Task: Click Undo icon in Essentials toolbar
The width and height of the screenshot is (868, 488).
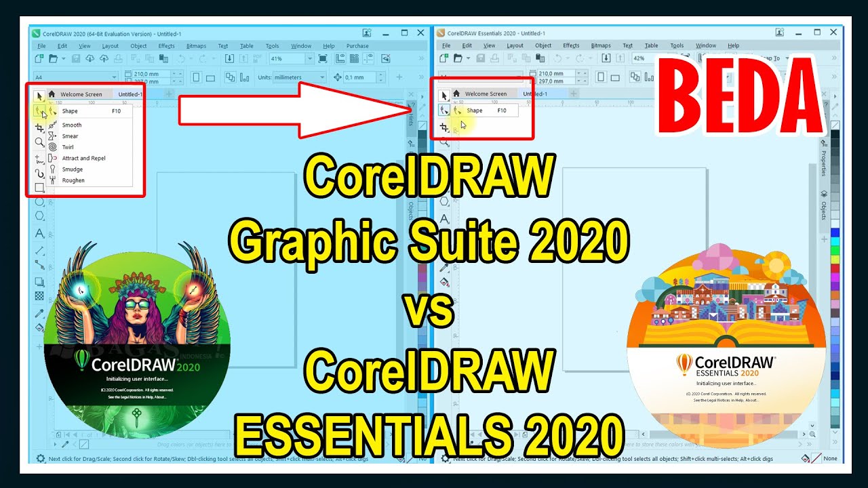Action: 559,59
